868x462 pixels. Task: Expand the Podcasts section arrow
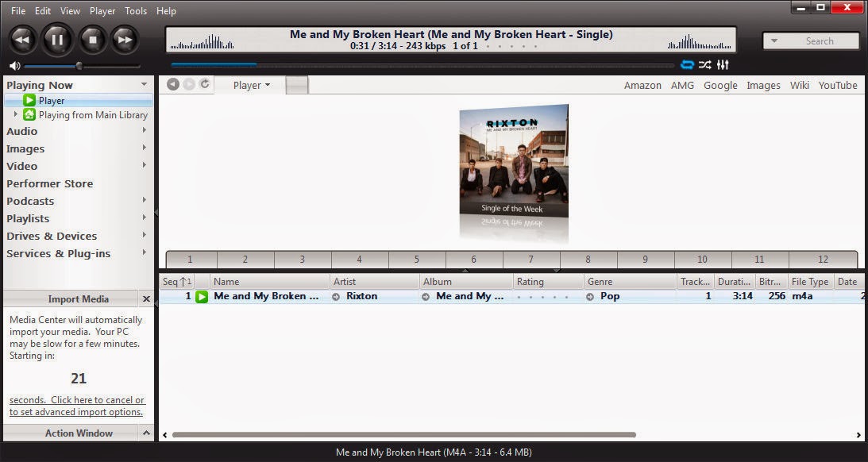click(x=144, y=200)
